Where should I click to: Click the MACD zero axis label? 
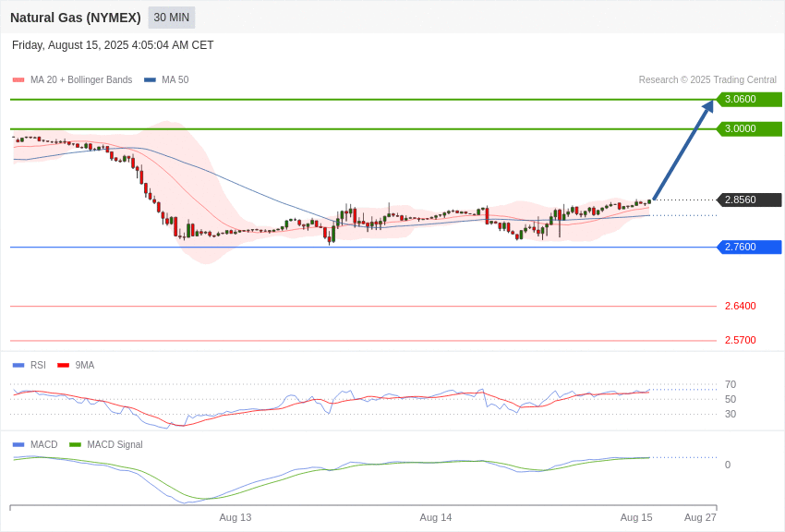(x=728, y=465)
